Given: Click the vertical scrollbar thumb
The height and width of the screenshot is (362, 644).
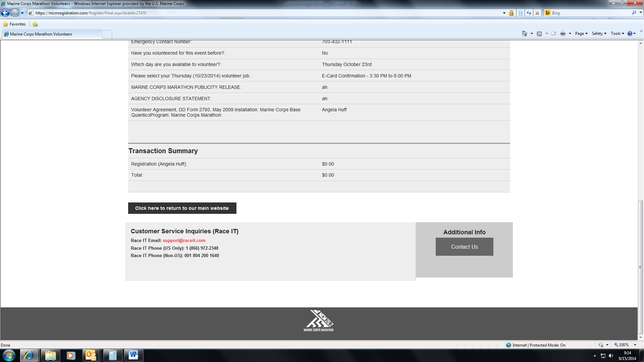Looking at the screenshot, I should click(640, 266).
